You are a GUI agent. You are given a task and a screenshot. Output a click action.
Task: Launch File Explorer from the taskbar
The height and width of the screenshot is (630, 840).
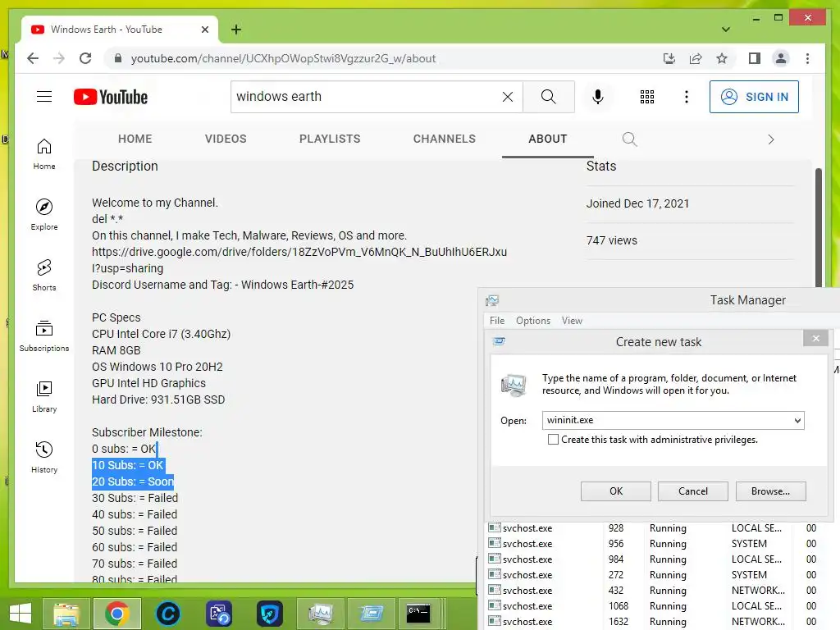coord(66,614)
